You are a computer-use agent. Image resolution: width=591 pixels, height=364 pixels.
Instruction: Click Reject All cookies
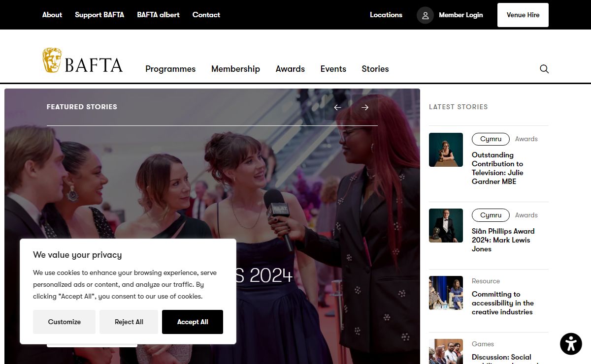coord(129,322)
